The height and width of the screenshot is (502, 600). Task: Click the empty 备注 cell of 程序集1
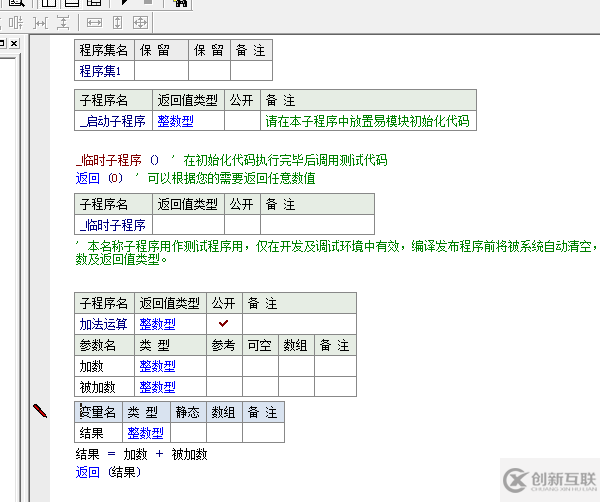[x=251, y=71]
